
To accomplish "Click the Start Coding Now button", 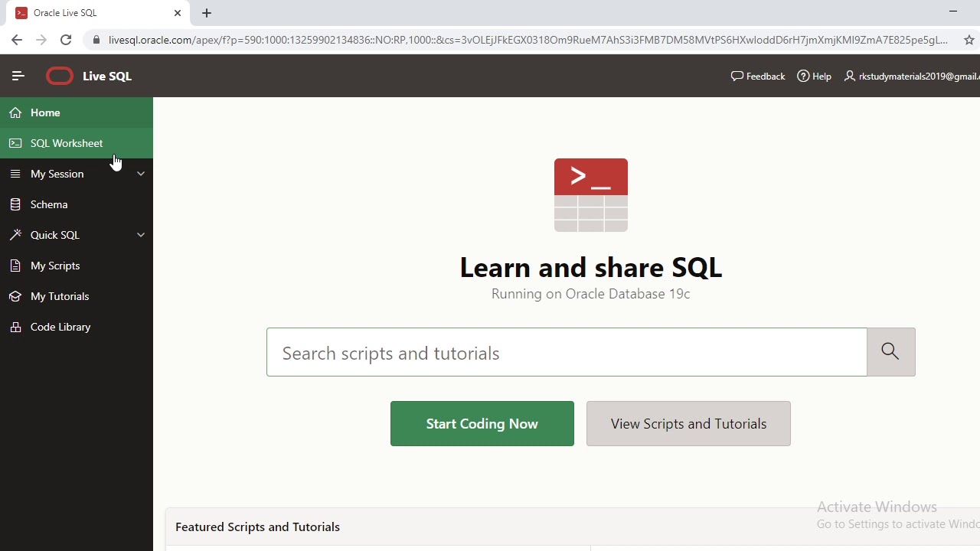I will (482, 423).
